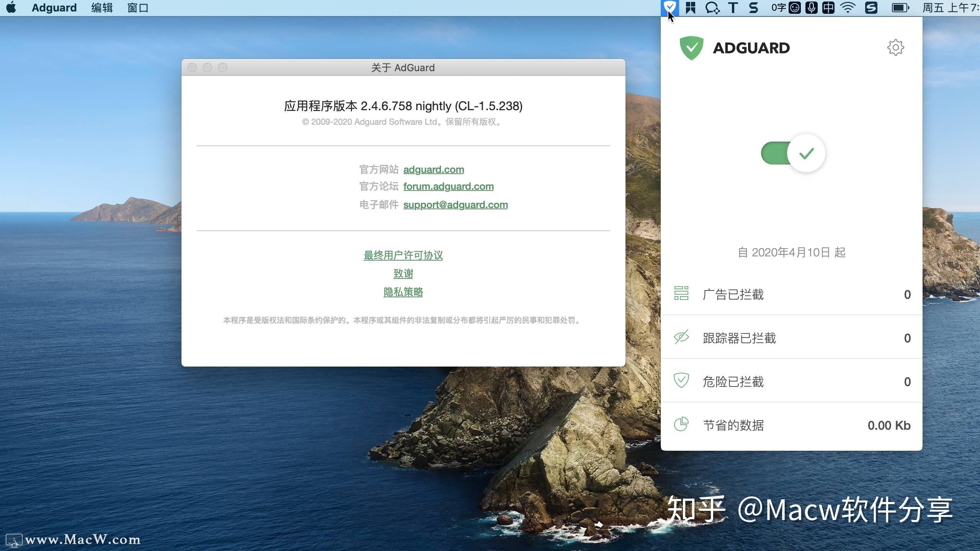Click battery status icon in menu bar
Screen dimensions: 980x551
point(900,8)
